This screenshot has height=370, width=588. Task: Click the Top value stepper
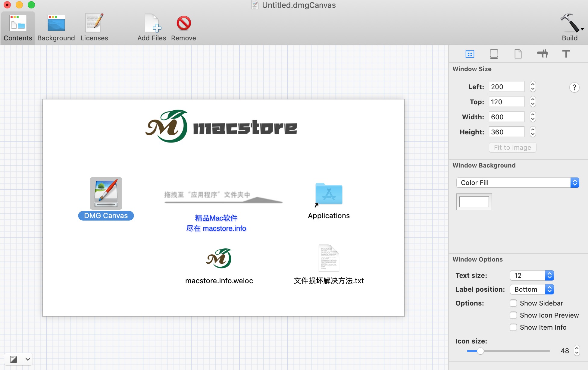tap(533, 102)
